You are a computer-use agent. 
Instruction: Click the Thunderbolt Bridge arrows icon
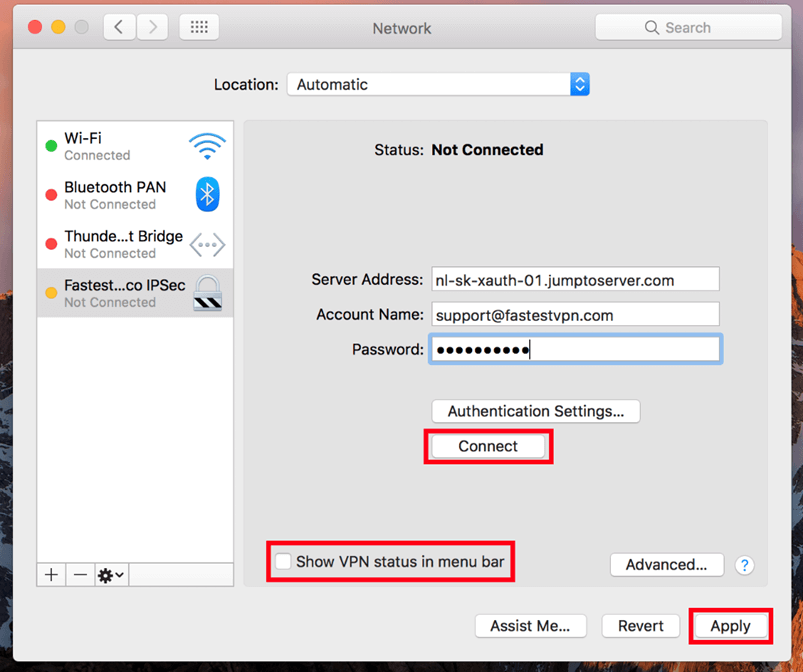(207, 244)
